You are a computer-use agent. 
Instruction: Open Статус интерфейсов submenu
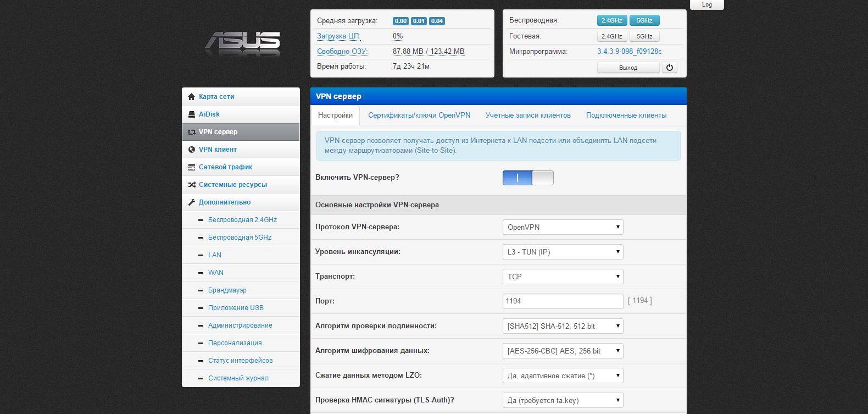(240, 361)
